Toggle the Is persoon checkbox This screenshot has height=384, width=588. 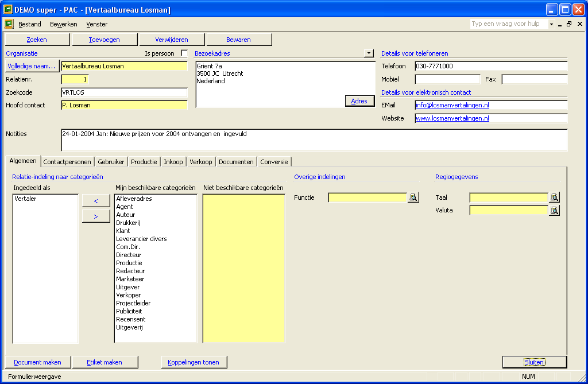(184, 53)
